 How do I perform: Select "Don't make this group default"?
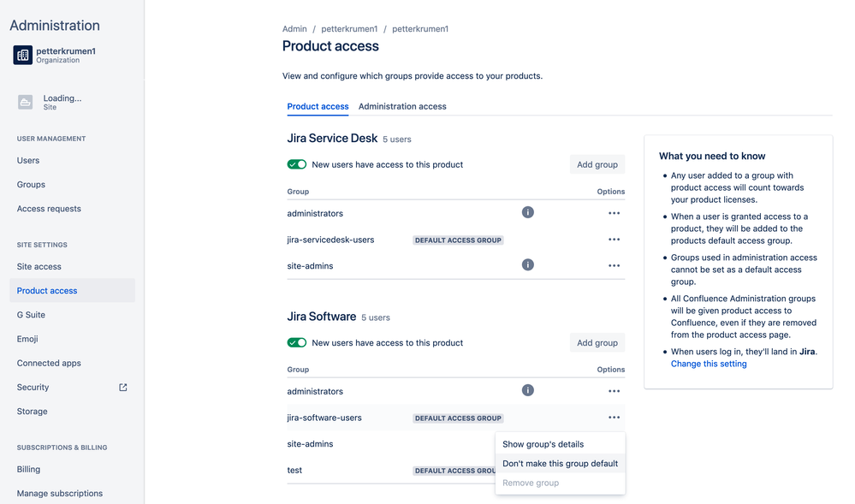pos(560,464)
